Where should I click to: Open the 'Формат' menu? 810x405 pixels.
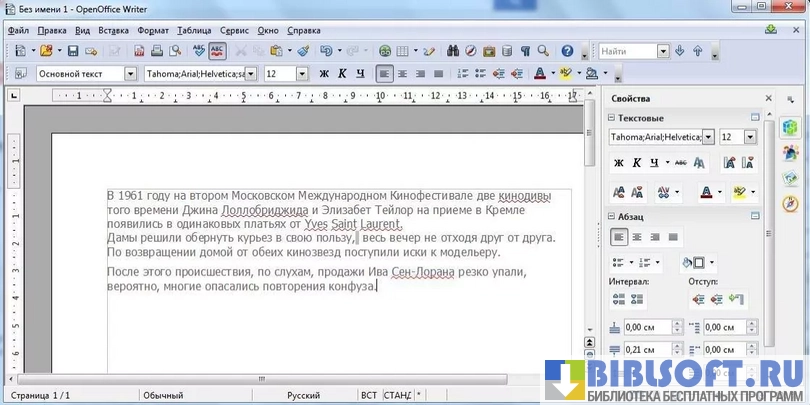tap(152, 30)
